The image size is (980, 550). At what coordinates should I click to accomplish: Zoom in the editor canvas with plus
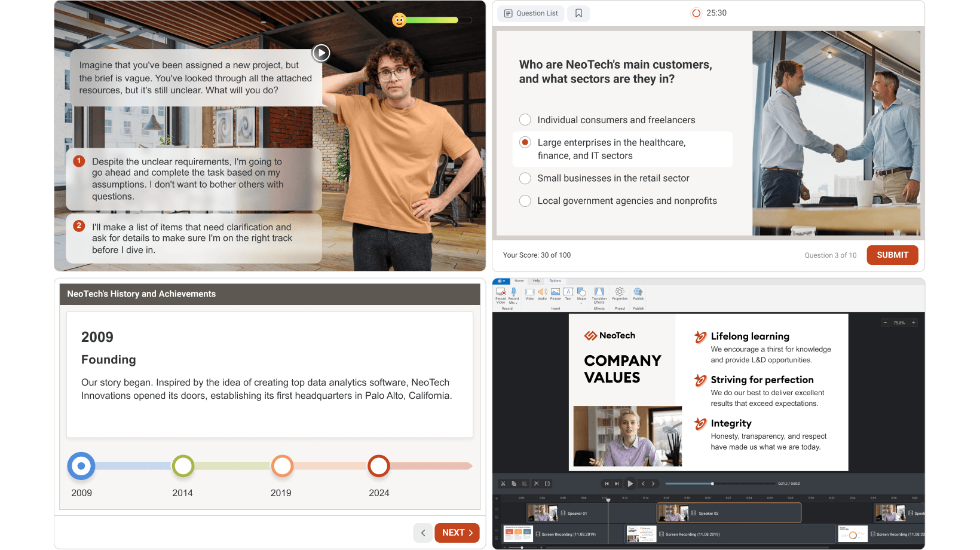click(913, 323)
